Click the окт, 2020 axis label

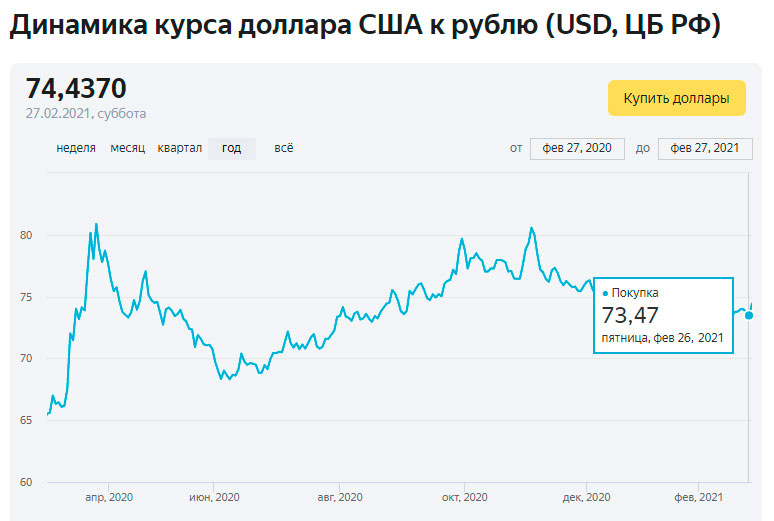click(x=464, y=497)
